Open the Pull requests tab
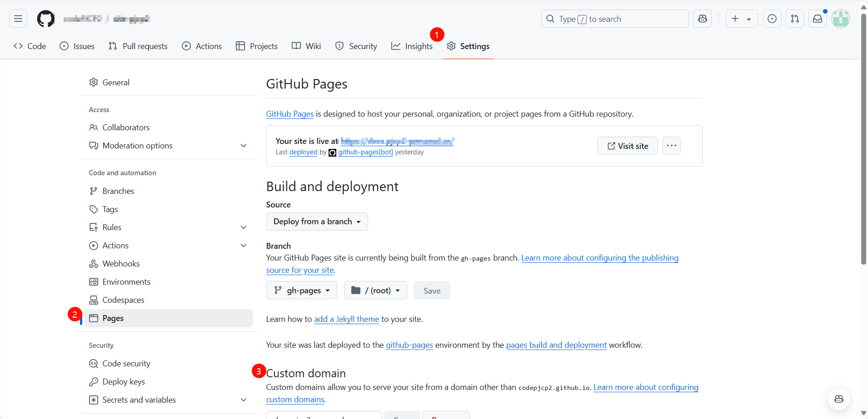This screenshot has height=419, width=868. (x=138, y=46)
